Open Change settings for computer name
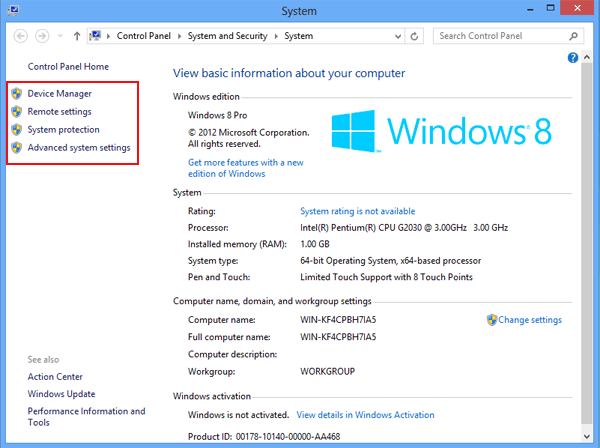 click(530, 320)
